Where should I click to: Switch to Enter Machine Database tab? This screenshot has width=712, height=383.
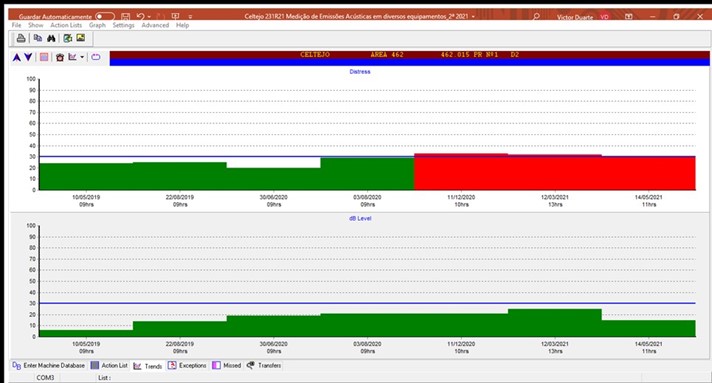pyautogui.click(x=49, y=365)
